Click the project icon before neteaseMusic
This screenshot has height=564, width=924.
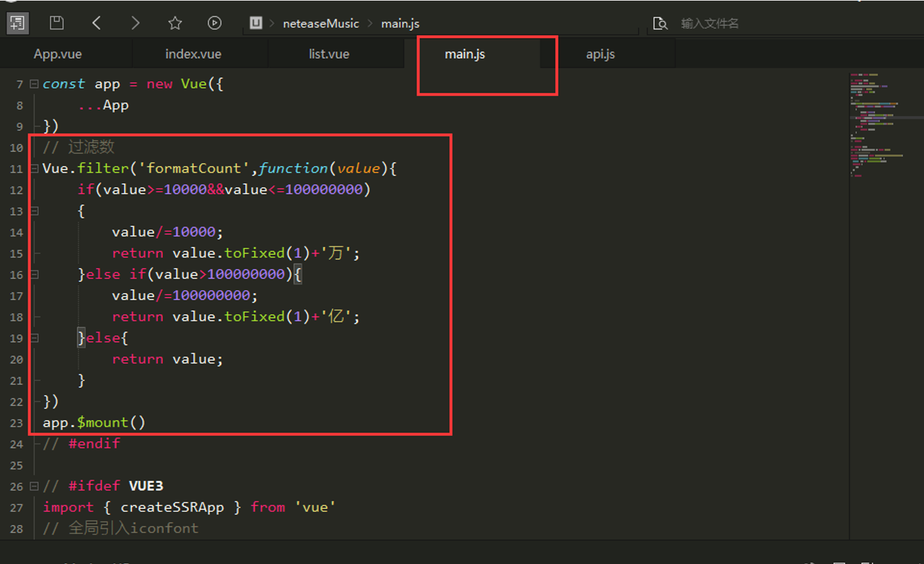click(x=255, y=23)
